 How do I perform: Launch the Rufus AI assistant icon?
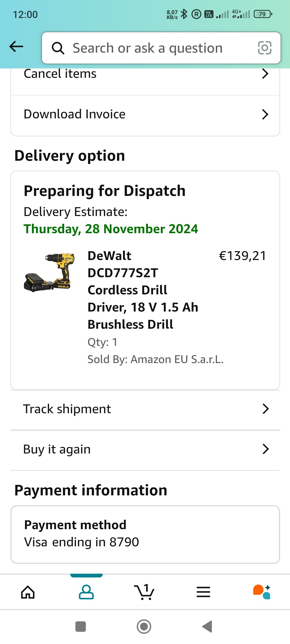[x=262, y=592]
